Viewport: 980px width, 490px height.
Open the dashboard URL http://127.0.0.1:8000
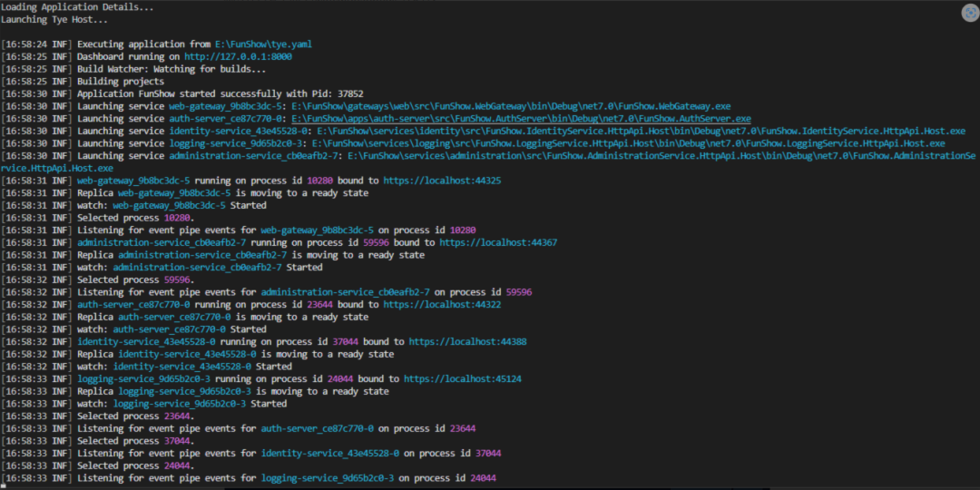238,57
